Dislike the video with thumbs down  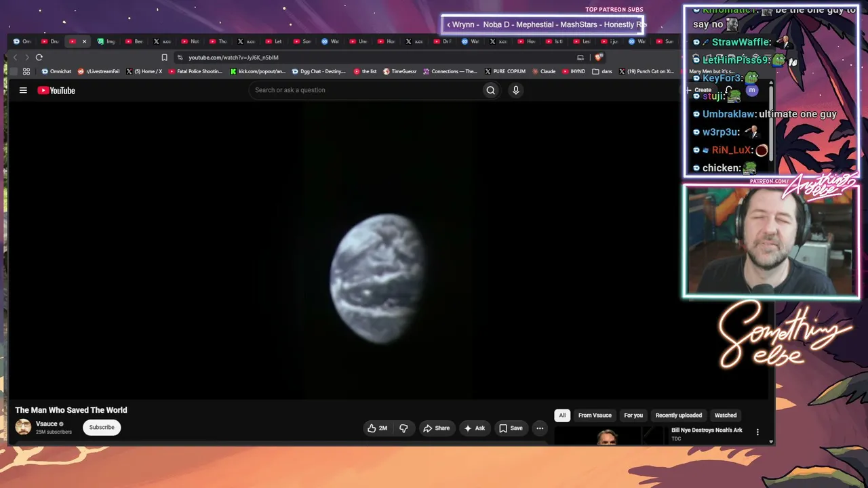(403, 428)
